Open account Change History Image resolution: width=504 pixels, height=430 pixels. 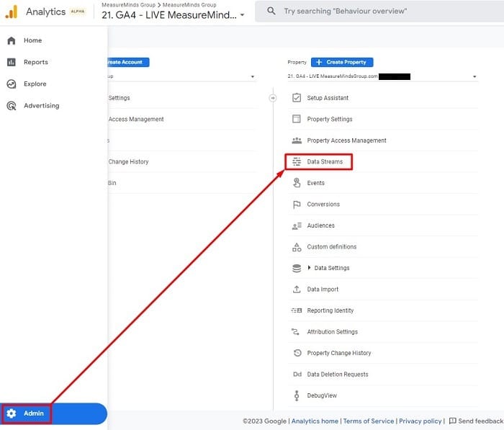129,162
